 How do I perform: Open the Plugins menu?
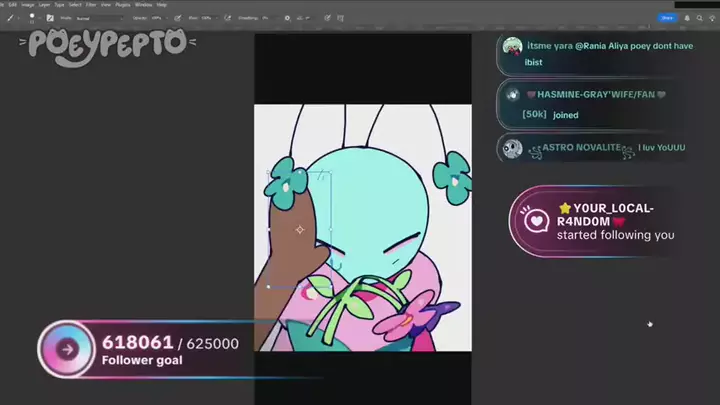click(124, 5)
